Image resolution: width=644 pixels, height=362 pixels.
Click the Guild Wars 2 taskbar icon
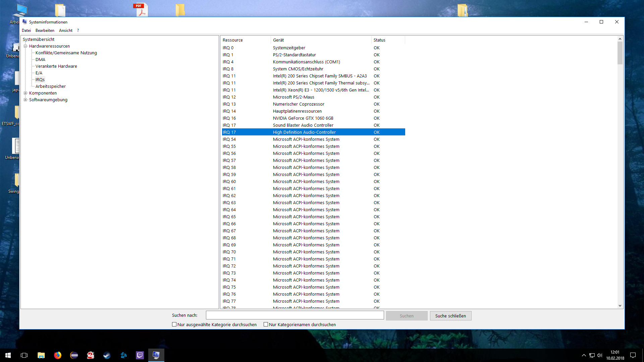(91, 355)
